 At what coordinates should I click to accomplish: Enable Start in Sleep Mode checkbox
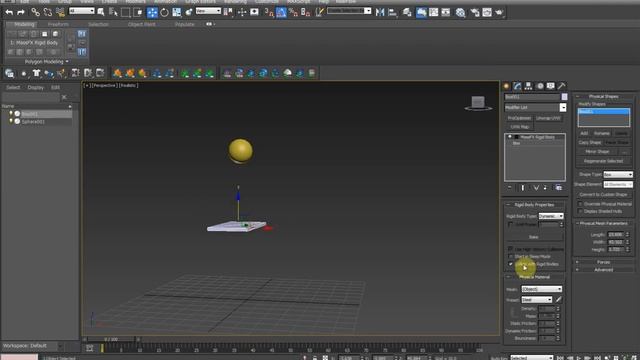tap(510, 256)
